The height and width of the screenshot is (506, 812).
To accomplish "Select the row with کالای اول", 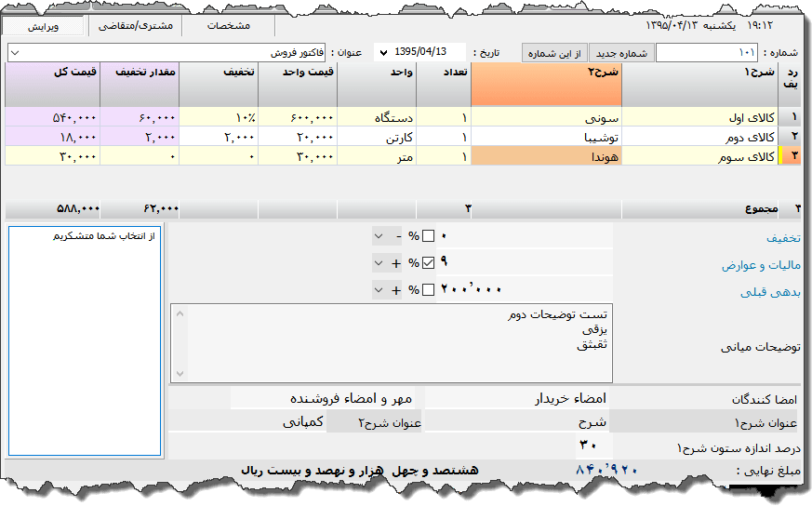I will click(x=709, y=118).
